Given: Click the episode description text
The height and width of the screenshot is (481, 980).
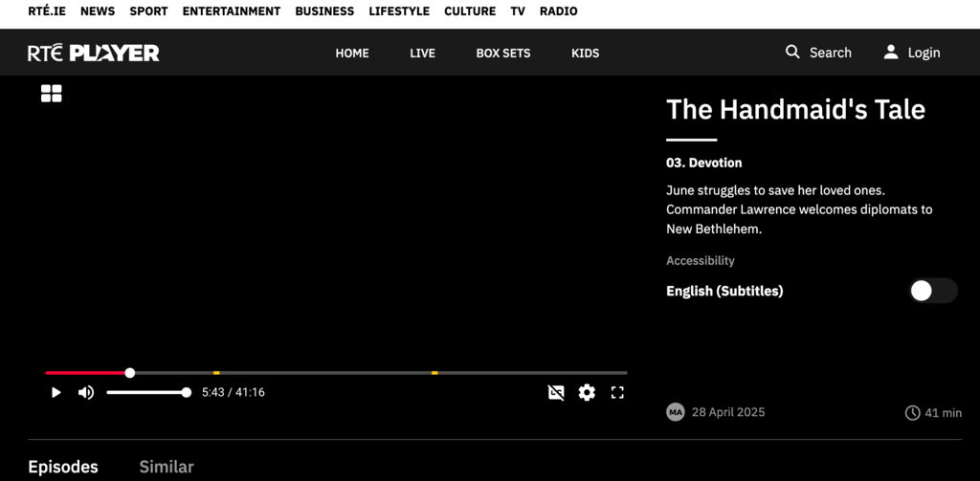Looking at the screenshot, I should 799,209.
